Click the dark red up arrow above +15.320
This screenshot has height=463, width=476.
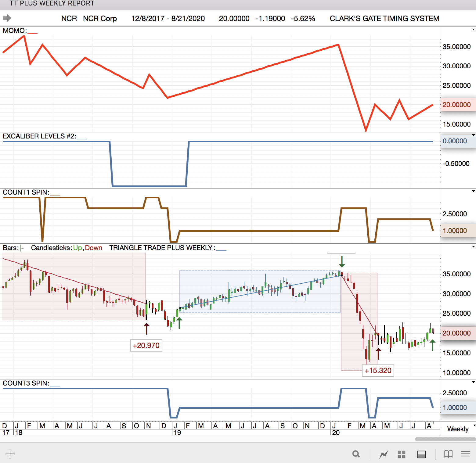(378, 354)
